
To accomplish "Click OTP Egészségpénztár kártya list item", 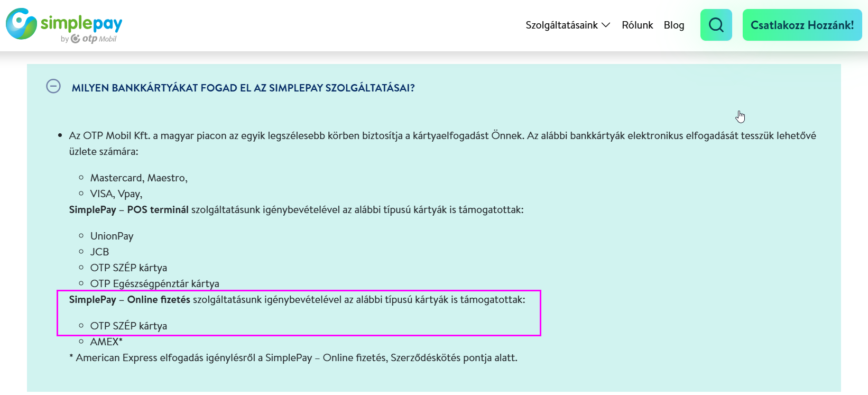I will point(154,283).
